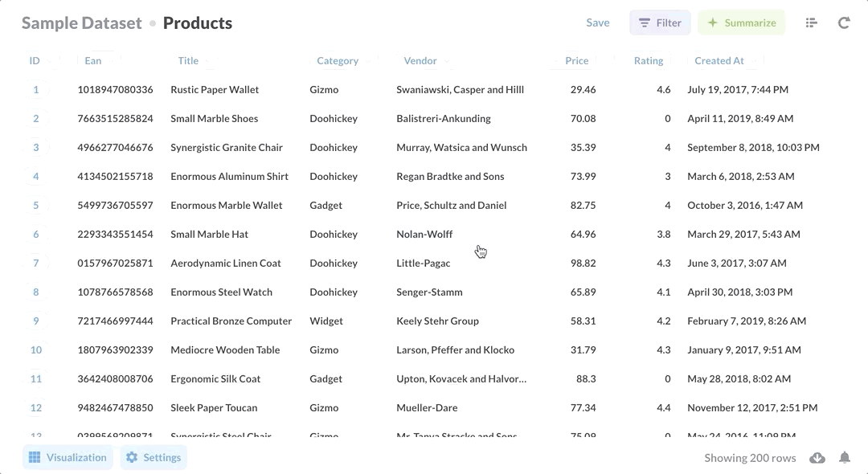Open Settings with gear icon
The width and height of the screenshot is (868, 474).
(154, 458)
